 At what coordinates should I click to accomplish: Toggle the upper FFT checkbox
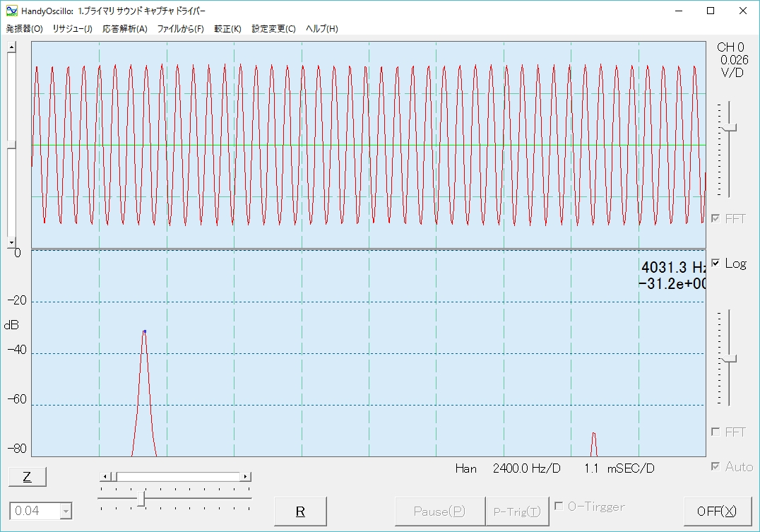[x=716, y=218]
